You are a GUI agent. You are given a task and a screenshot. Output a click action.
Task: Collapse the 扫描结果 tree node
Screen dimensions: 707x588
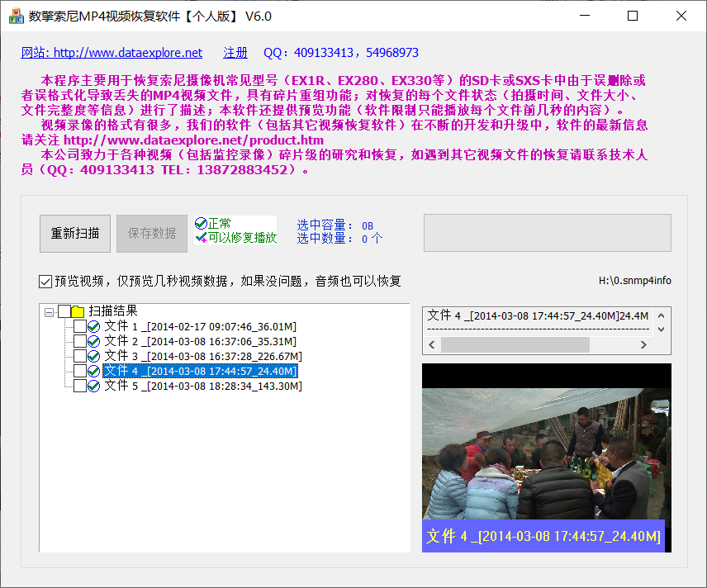[x=50, y=312]
